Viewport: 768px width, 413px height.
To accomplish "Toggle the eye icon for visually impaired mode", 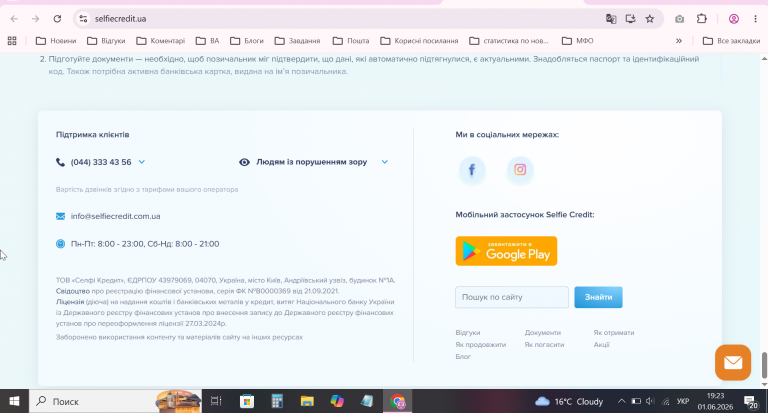I will 244,162.
